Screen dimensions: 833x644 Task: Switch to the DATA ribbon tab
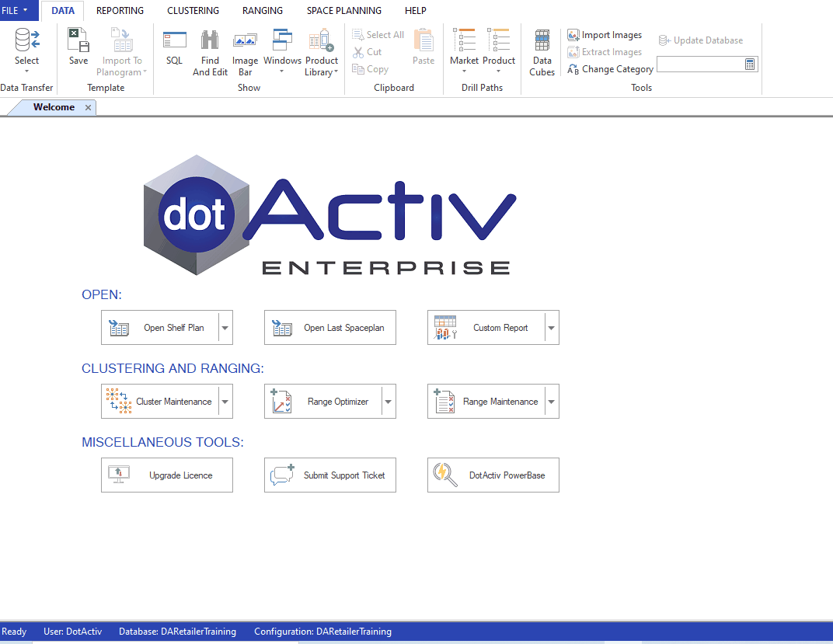click(x=63, y=11)
